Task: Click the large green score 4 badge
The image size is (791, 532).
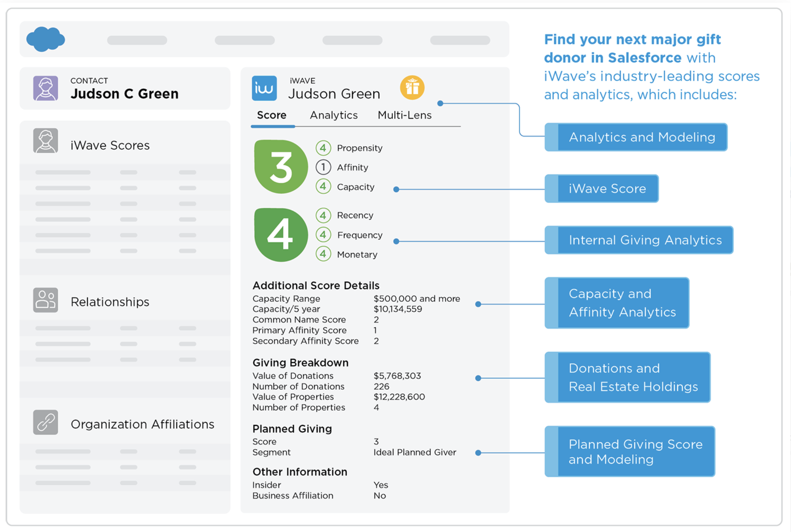Action: 281,235
